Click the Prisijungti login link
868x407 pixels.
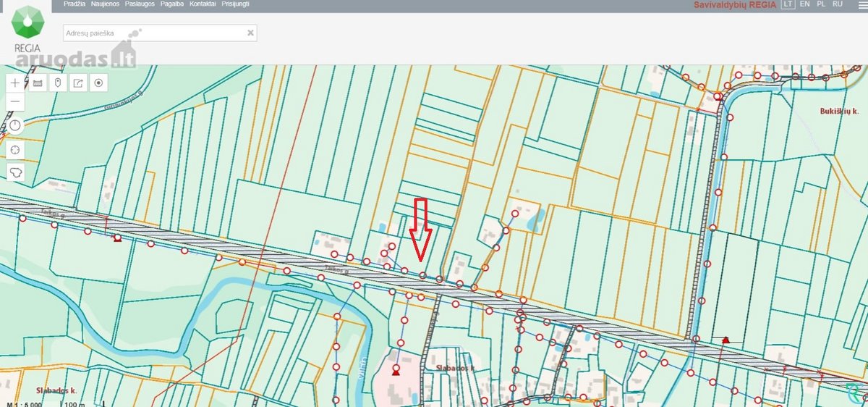236,4
